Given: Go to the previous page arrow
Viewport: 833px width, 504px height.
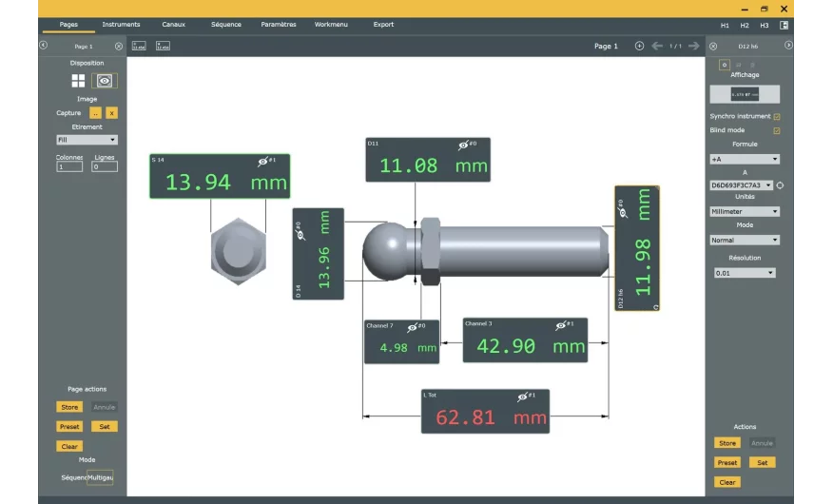Looking at the screenshot, I should [657, 47].
